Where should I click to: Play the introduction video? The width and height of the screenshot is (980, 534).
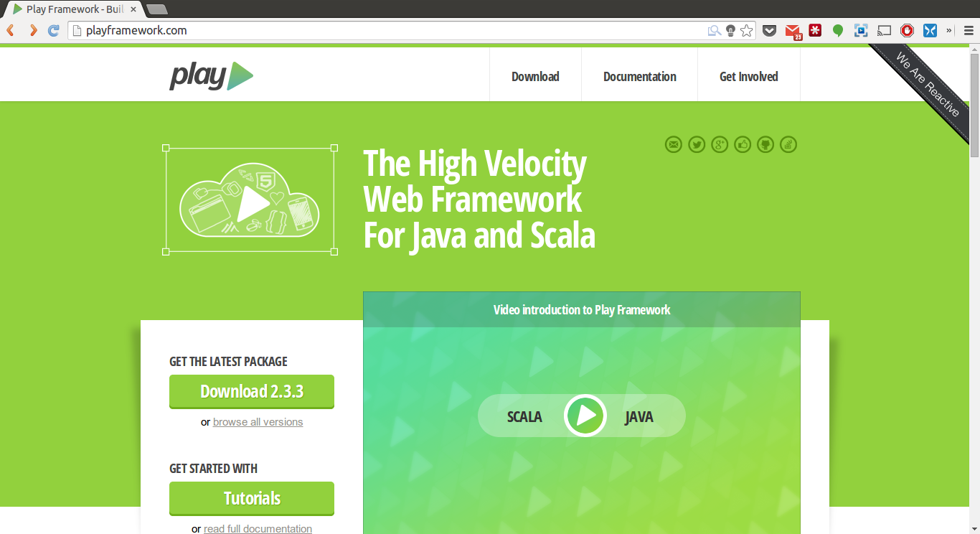[x=585, y=416]
